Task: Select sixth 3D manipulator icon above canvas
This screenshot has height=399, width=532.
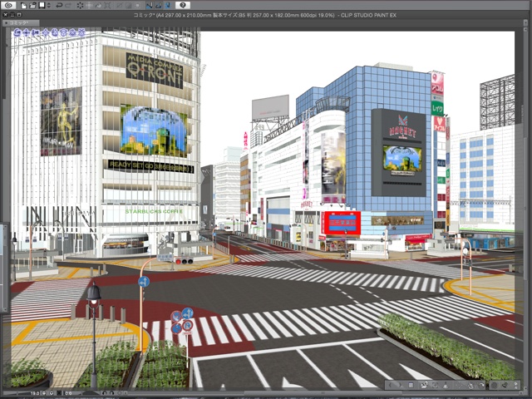Action: click(63, 32)
